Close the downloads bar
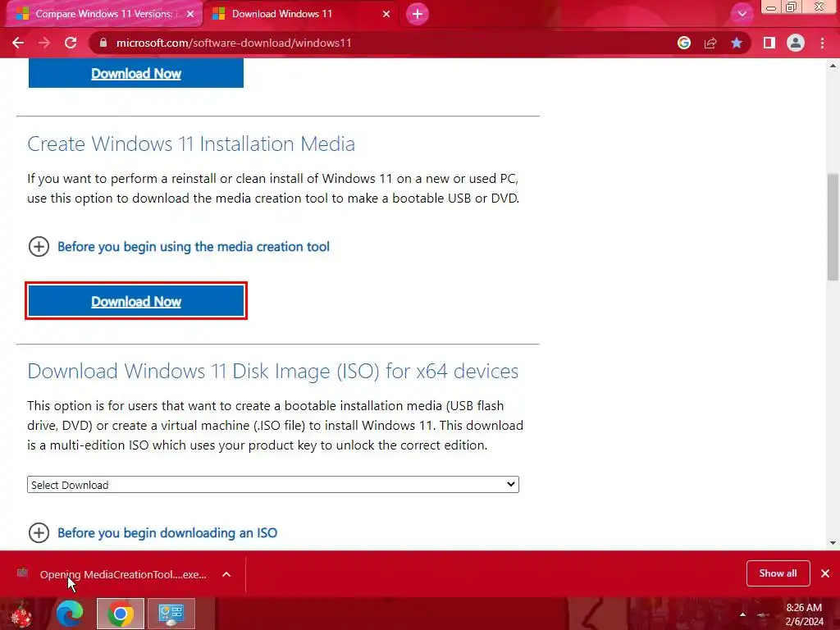The image size is (840, 630). pyautogui.click(x=825, y=573)
